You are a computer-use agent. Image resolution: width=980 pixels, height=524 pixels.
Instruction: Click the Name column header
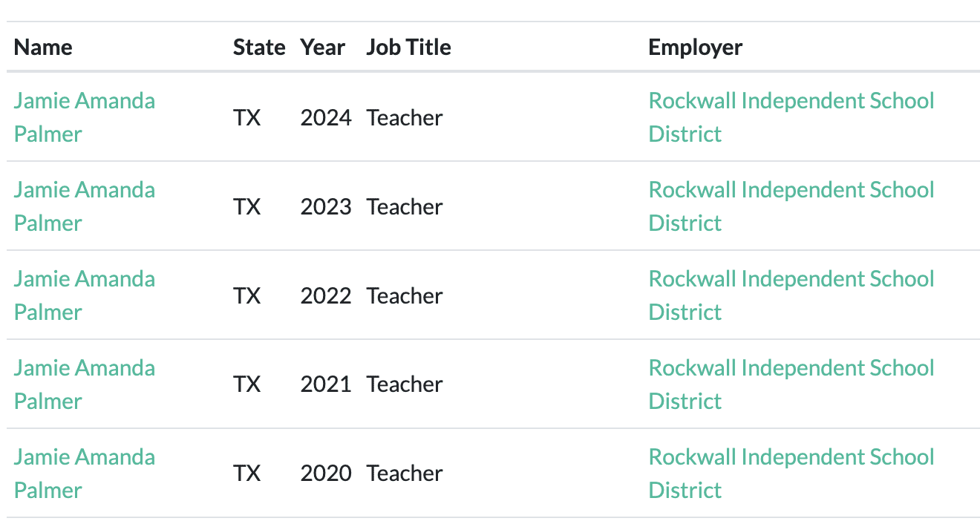[43, 48]
